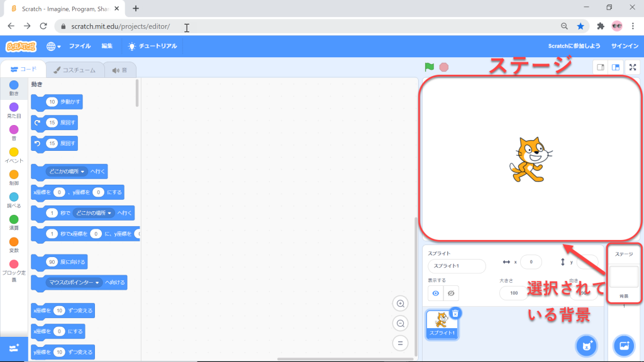Click the browser zoom magnifier icon
This screenshot has height=362, width=644.
[564, 26]
